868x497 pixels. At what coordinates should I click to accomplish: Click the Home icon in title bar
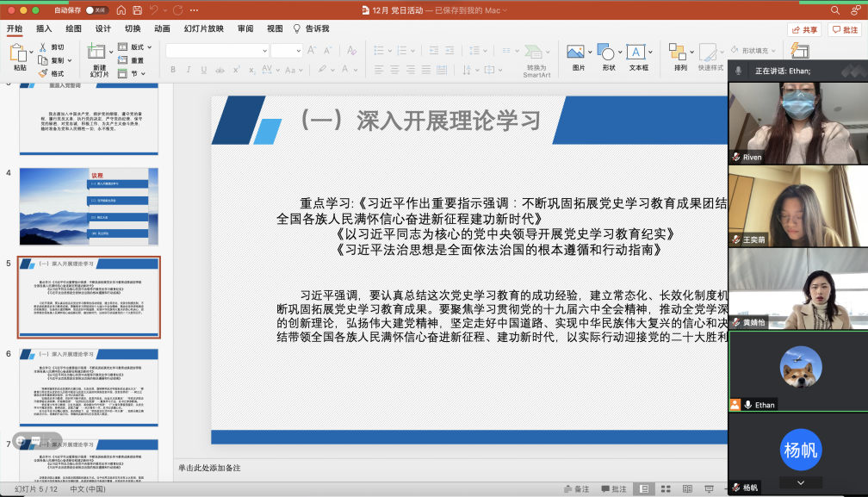click(x=120, y=10)
